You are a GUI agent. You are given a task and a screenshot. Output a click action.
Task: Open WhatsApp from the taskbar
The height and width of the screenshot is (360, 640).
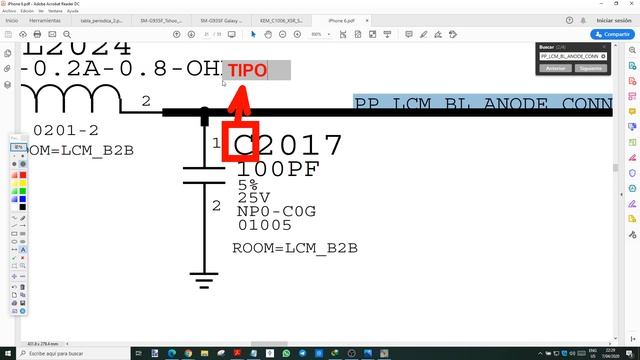(286, 353)
